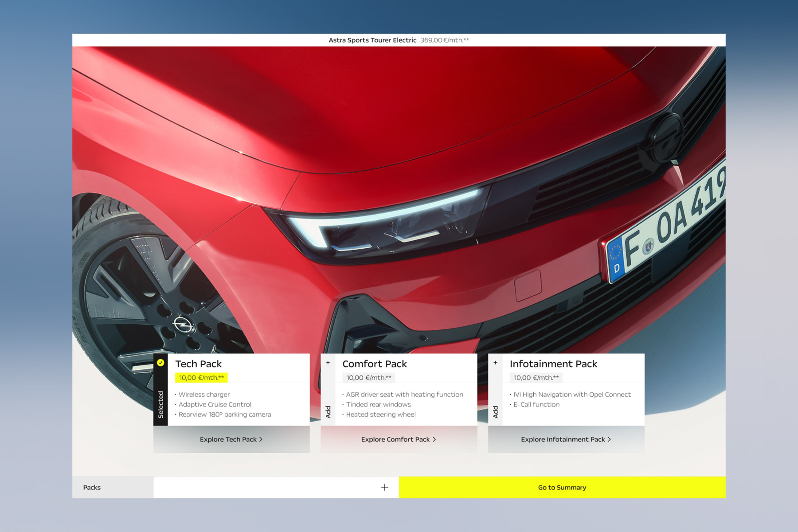
Task: Deselect the Tech Pack checkmark icon
Action: point(160,363)
